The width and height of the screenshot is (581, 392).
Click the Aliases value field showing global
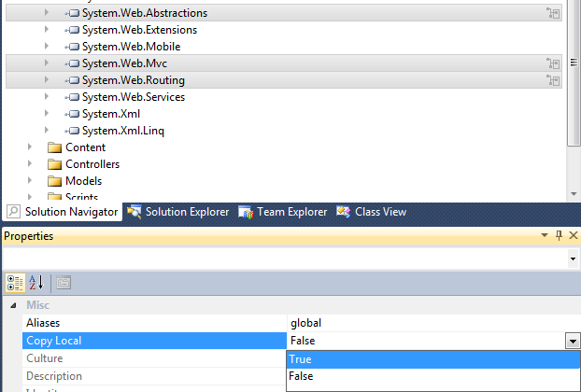[433, 323]
